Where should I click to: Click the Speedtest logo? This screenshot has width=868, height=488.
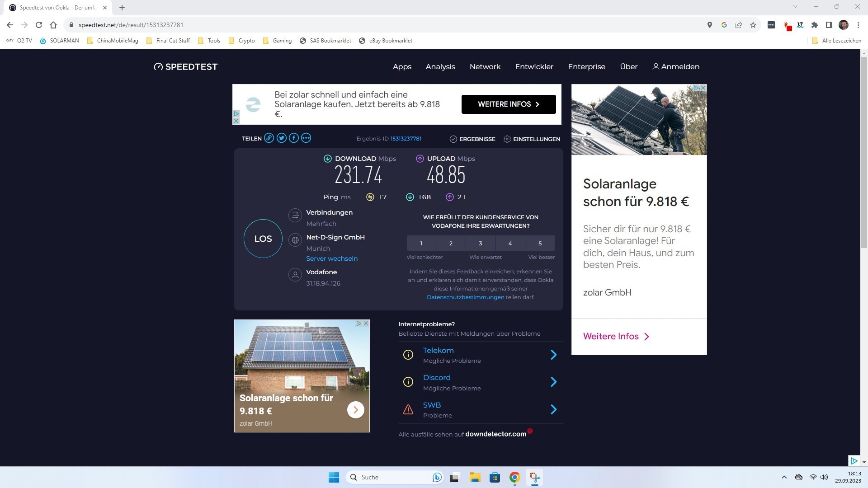(186, 66)
